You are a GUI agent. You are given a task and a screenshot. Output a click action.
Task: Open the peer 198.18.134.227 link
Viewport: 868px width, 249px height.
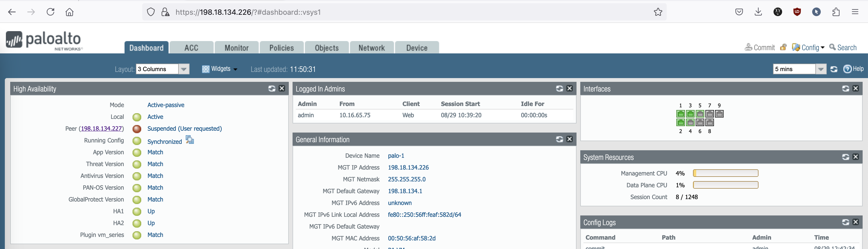[101, 129]
